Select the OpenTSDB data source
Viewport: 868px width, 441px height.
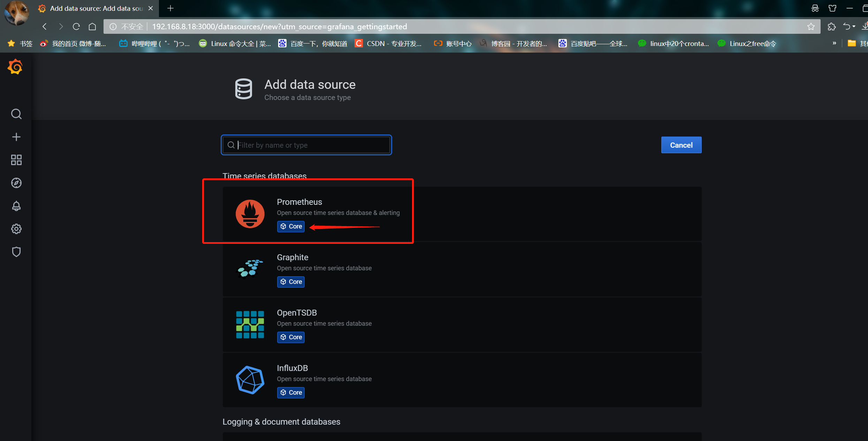point(462,324)
